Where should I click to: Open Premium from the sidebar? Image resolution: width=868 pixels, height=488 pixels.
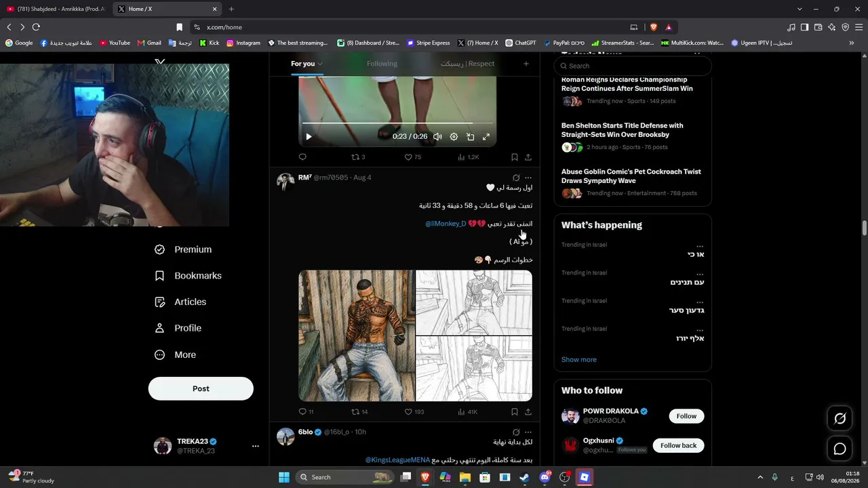pos(183,249)
